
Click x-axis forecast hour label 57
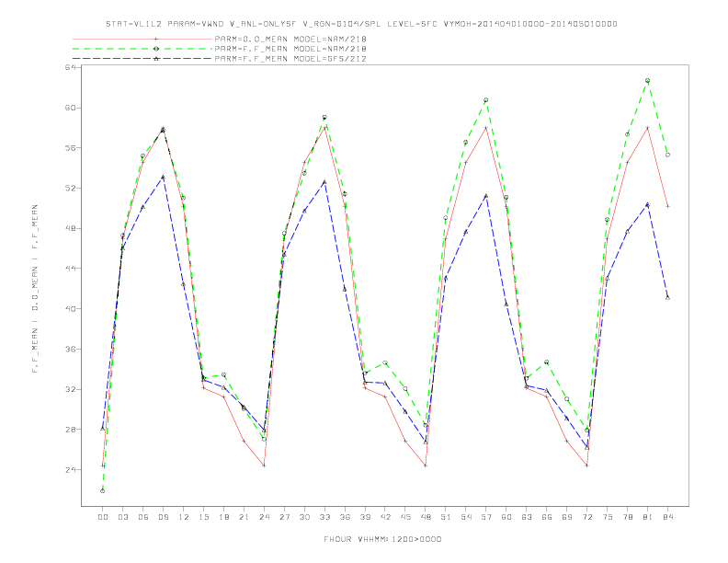click(x=486, y=517)
